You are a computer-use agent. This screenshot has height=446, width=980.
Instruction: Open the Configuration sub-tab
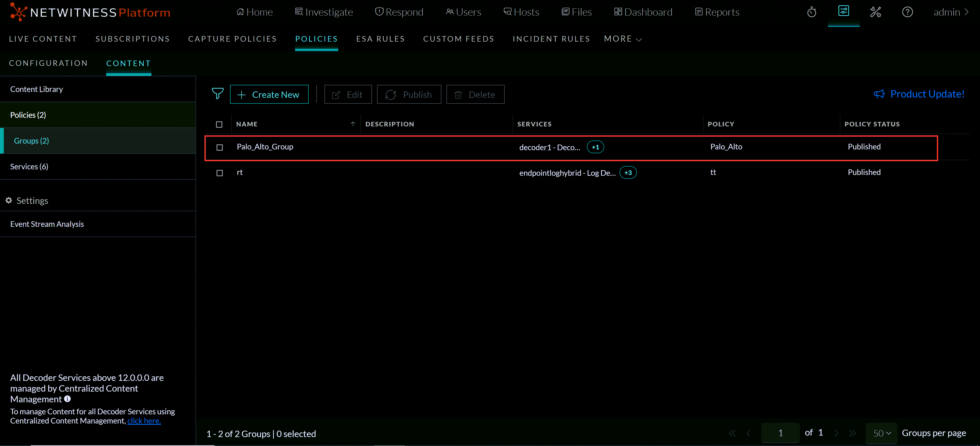coord(48,63)
